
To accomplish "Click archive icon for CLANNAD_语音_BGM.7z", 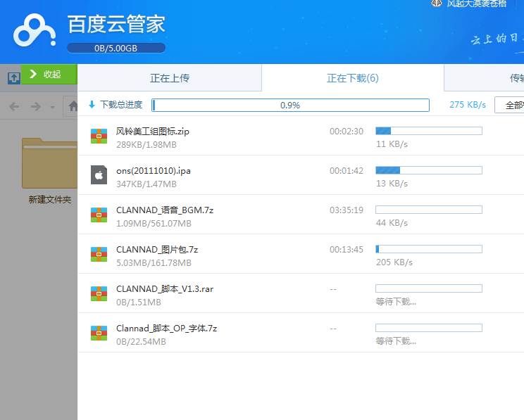I will [99, 215].
